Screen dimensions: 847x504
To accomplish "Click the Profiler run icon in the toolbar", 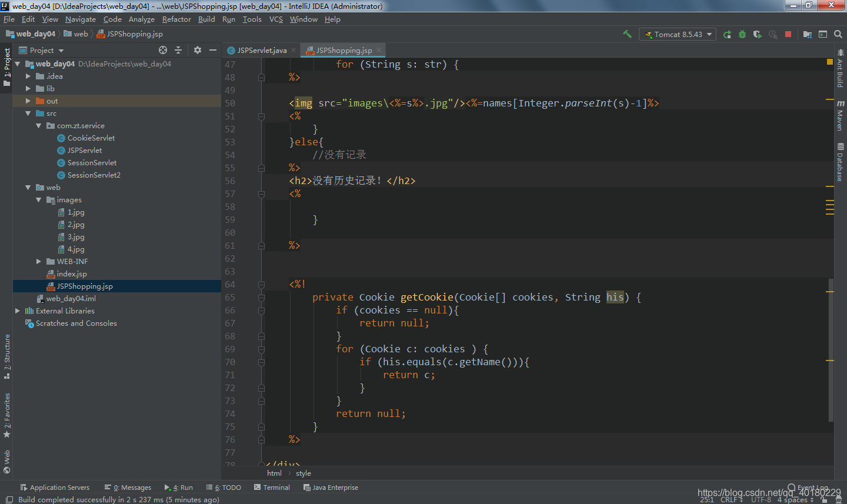I will click(773, 34).
